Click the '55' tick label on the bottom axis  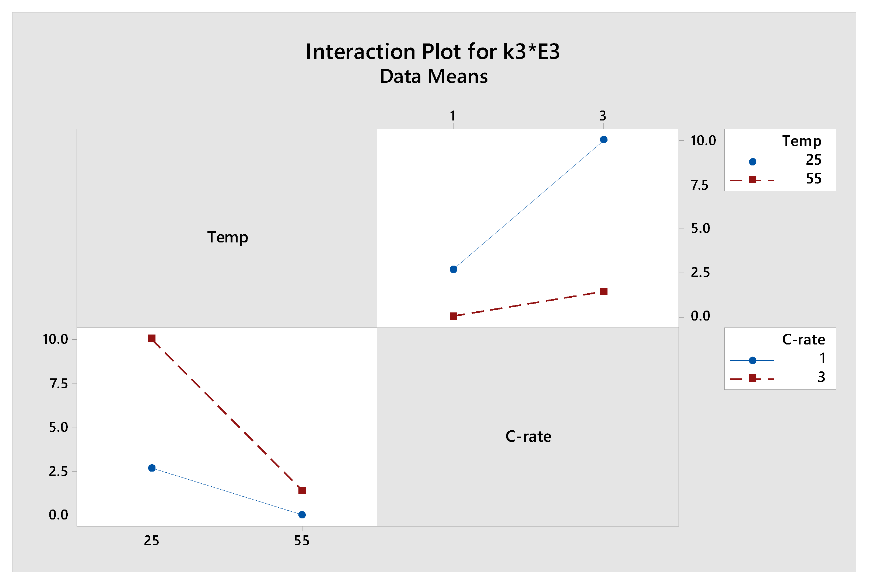pos(302,541)
